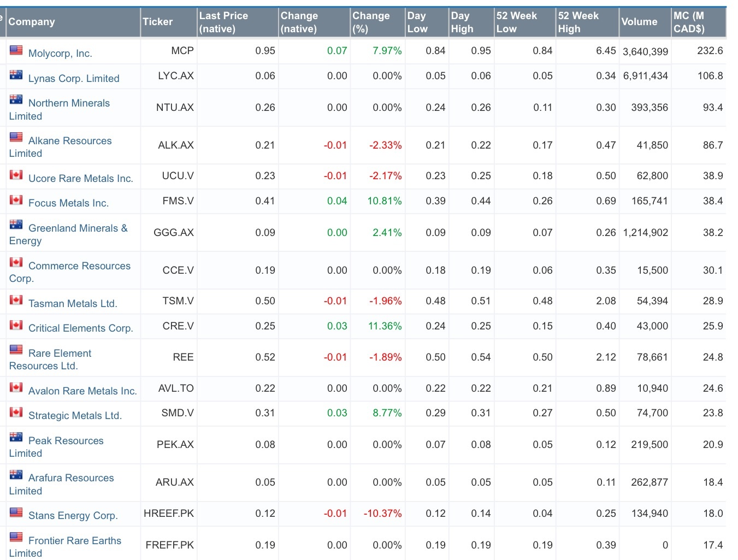Click the Canadian flag beside Tasman Metals Ltd.
The width and height of the screenshot is (738, 560).
coord(16,300)
